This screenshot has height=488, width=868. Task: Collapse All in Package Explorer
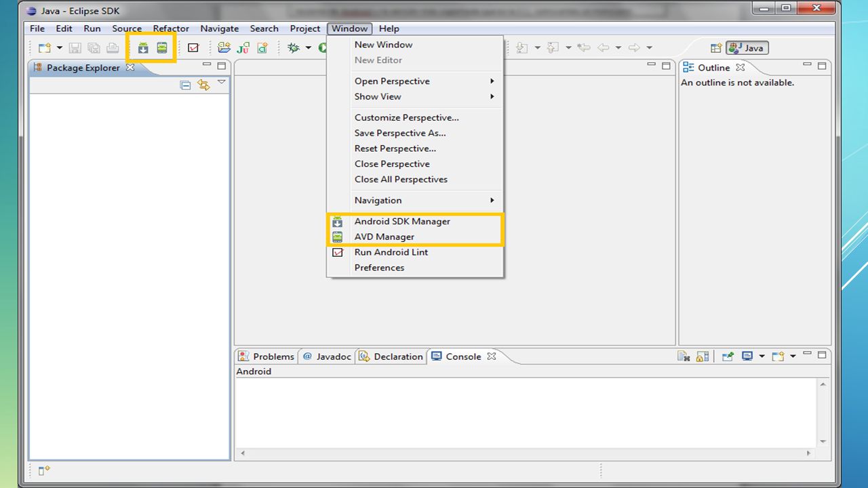coord(185,85)
